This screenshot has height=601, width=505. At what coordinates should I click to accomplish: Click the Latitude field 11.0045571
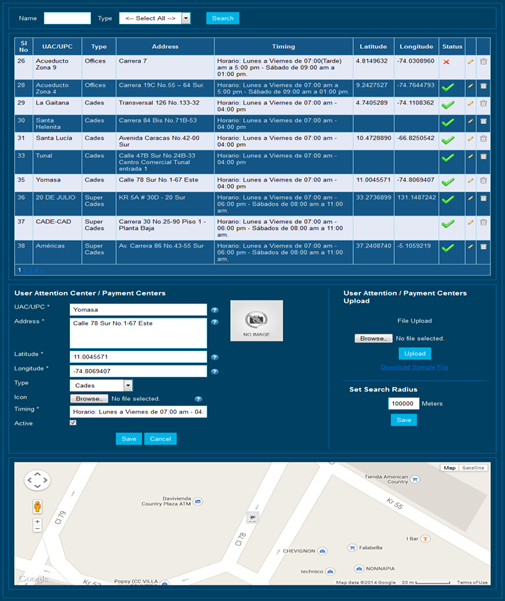coord(138,357)
